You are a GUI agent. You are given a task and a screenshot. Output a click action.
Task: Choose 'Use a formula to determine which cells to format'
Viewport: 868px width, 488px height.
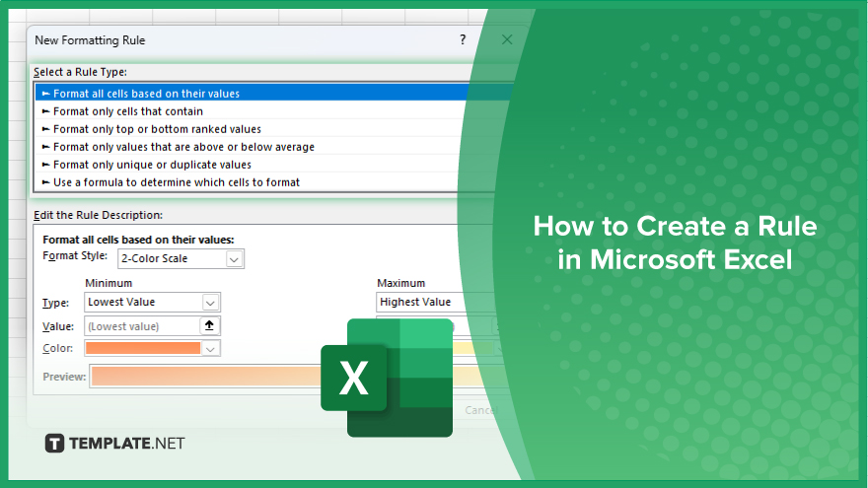click(x=274, y=182)
